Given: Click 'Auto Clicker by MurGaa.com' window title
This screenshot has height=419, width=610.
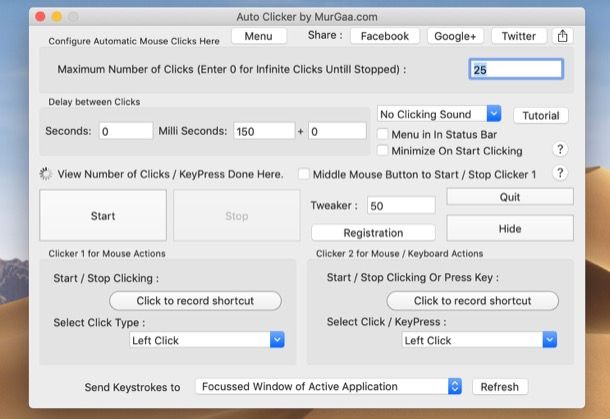Looking at the screenshot, I should [x=307, y=17].
